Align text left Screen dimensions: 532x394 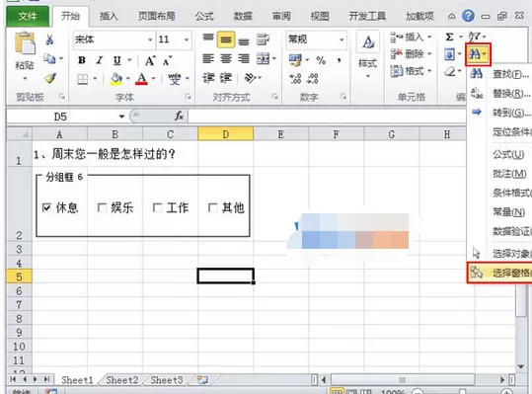point(208,58)
